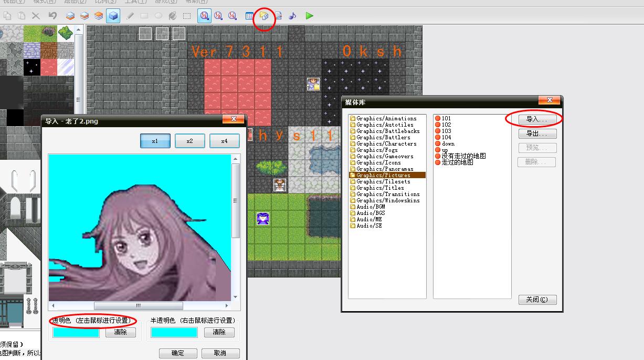
Task: Click the 半透明色 semi-transparent color swatch
Action: pyautogui.click(x=174, y=332)
